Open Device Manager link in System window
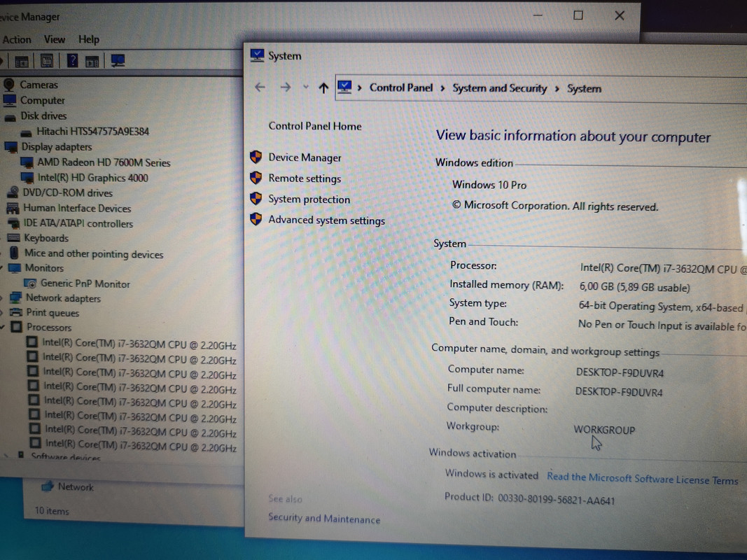 coord(305,157)
